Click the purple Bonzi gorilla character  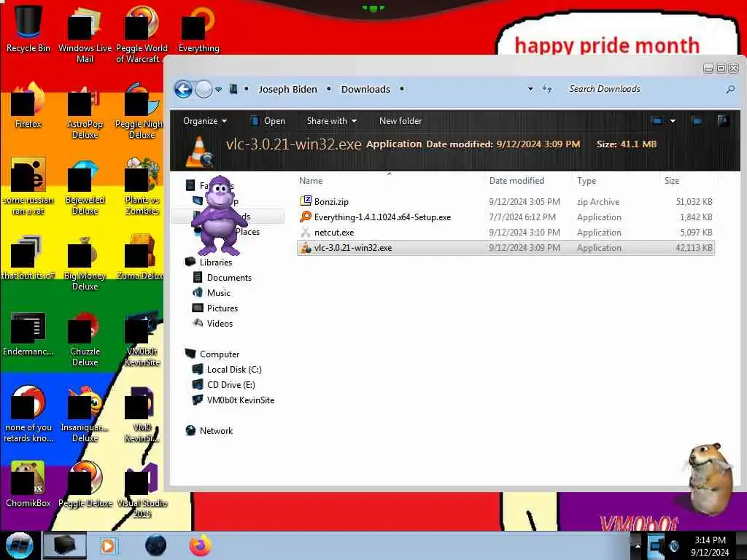219,215
